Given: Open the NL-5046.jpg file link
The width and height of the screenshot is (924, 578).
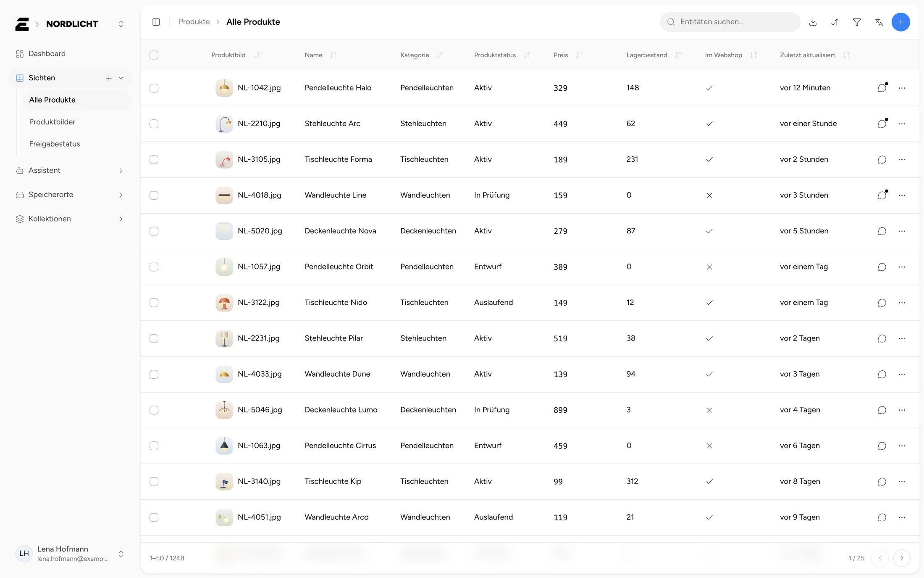Looking at the screenshot, I should point(260,410).
